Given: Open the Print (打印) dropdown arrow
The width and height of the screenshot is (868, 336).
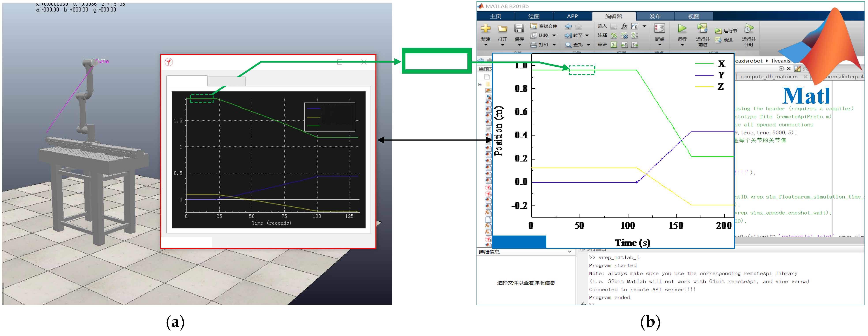Looking at the screenshot, I should coord(554,45).
